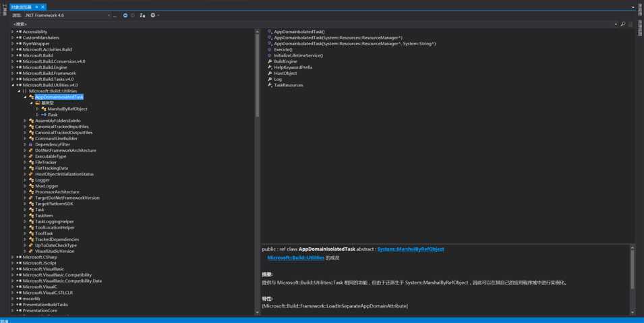
Task: Open the System::MarshalByRefObject link
Action: point(411,249)
